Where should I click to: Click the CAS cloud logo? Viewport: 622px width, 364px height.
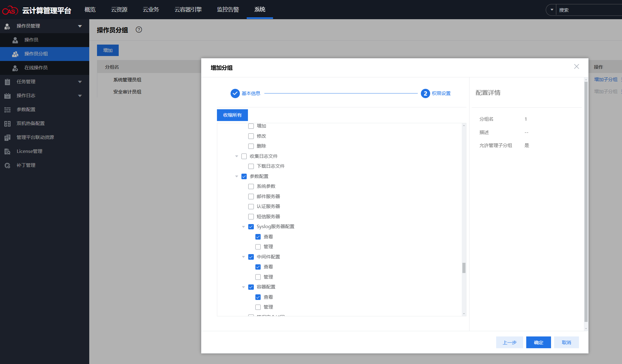pos(10,11)
